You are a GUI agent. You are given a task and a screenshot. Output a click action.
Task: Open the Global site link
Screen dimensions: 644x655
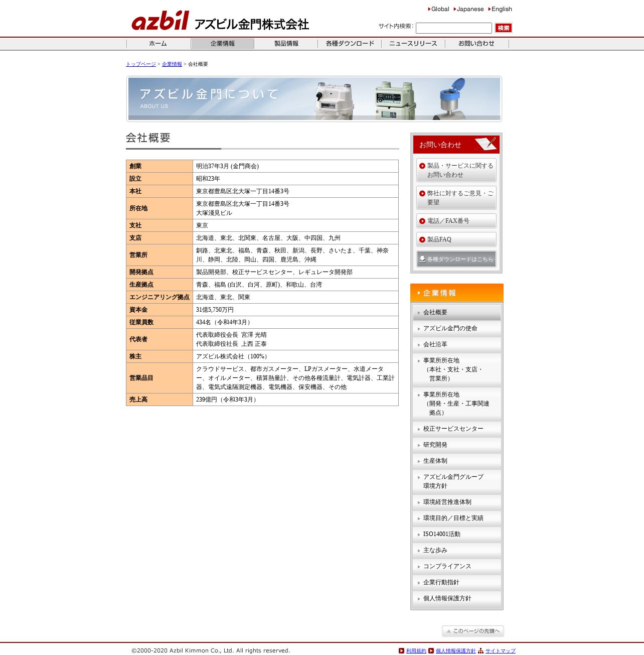pos(440,9)
